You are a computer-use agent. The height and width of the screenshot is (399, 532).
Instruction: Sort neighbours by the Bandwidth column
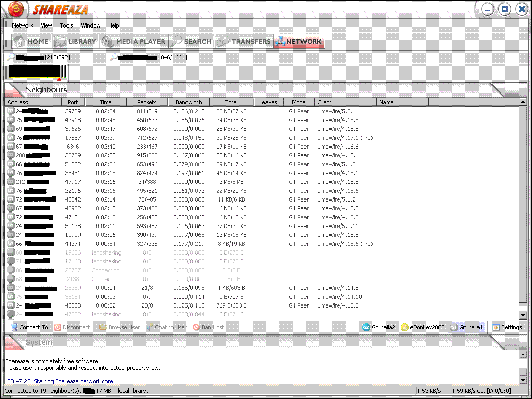tap(189, 102)
